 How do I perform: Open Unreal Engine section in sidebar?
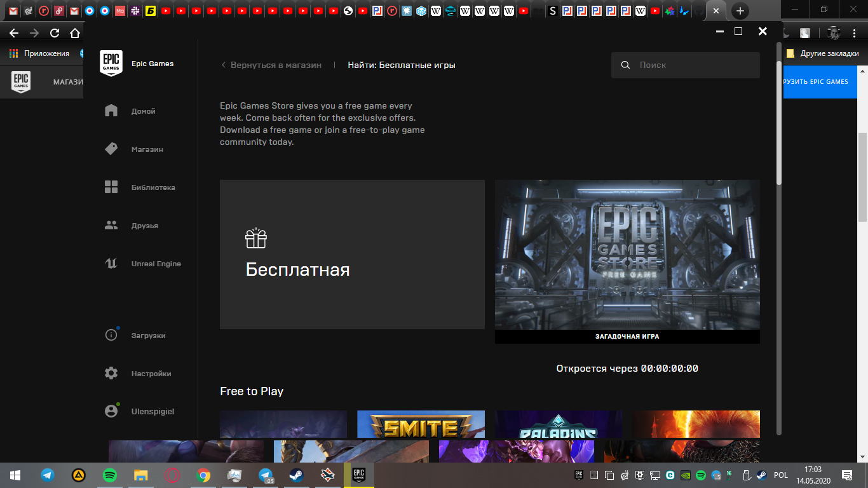143,264
